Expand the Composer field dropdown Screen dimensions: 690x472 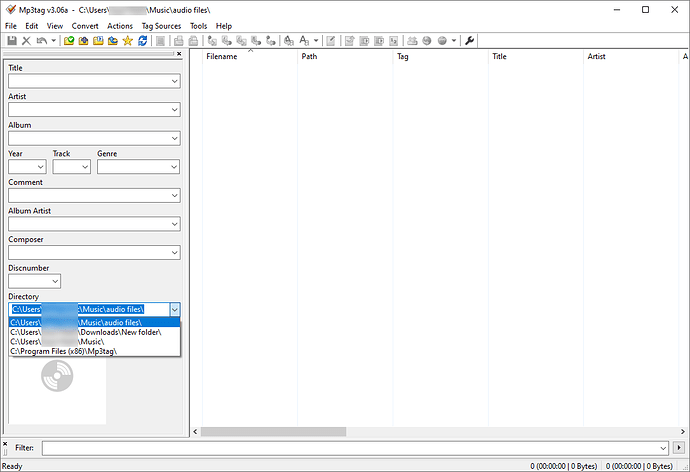(x=174, y=252)
